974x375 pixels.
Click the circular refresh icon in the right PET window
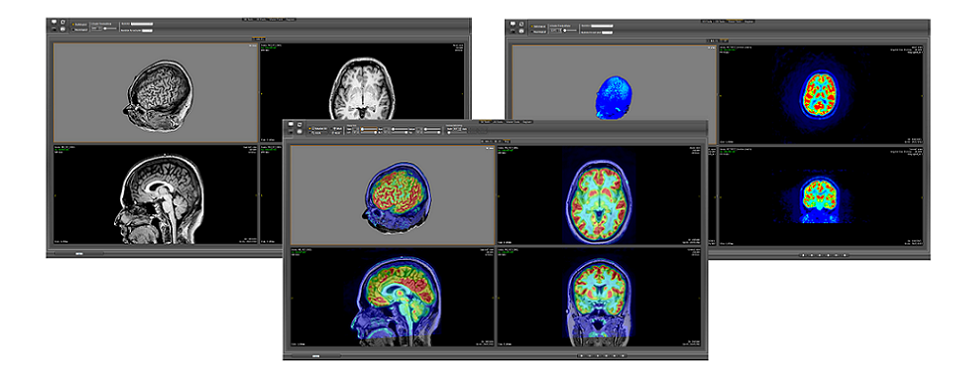click(x=521, y=24)
